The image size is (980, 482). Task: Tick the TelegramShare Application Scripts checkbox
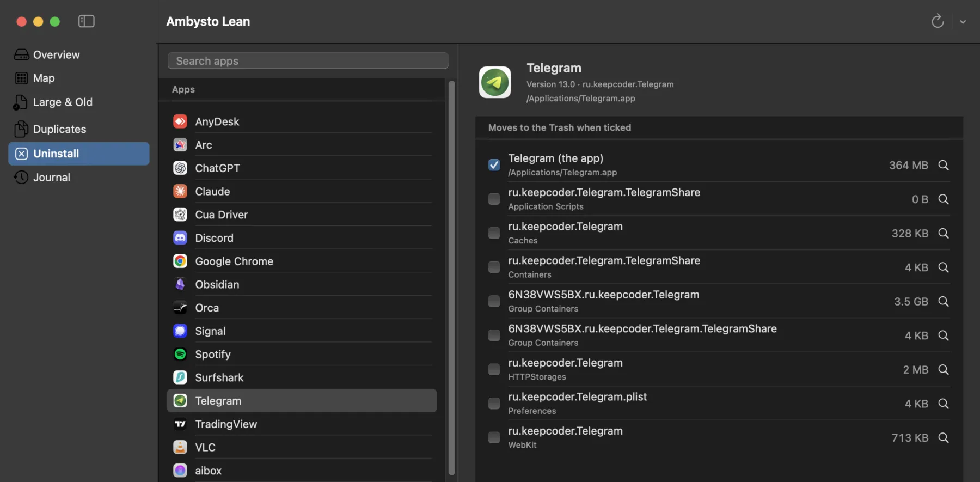click(494, 199)
